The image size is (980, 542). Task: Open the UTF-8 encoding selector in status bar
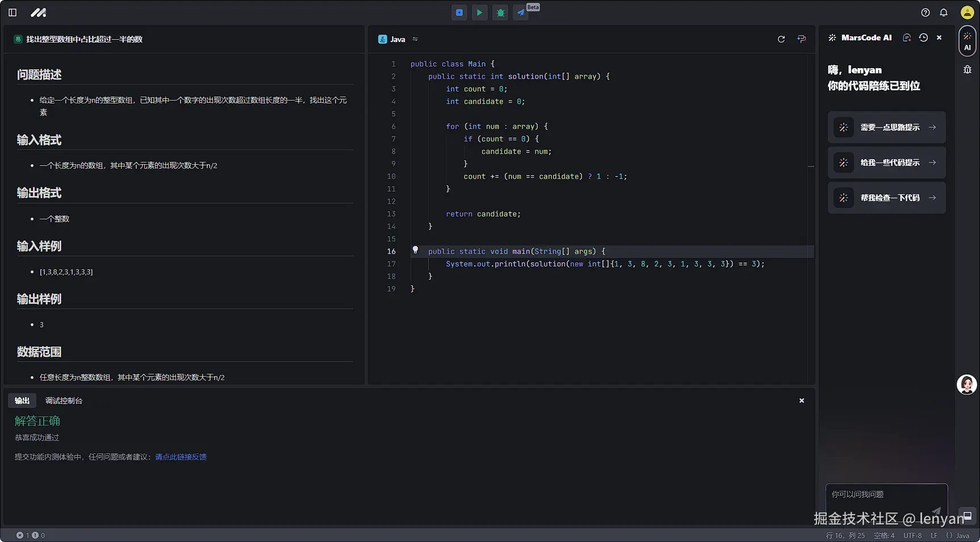point(912,535)
